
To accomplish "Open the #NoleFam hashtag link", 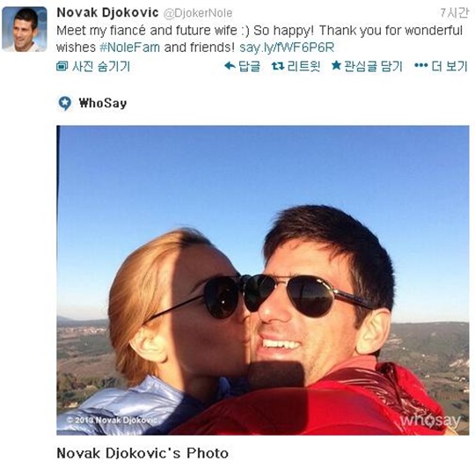I will coord(129,48).
